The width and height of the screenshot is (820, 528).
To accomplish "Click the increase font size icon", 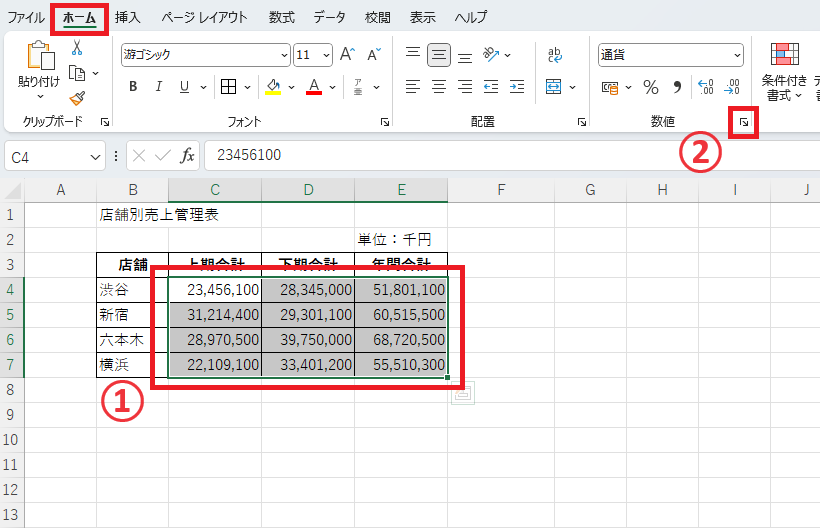I will click(347, 55).
